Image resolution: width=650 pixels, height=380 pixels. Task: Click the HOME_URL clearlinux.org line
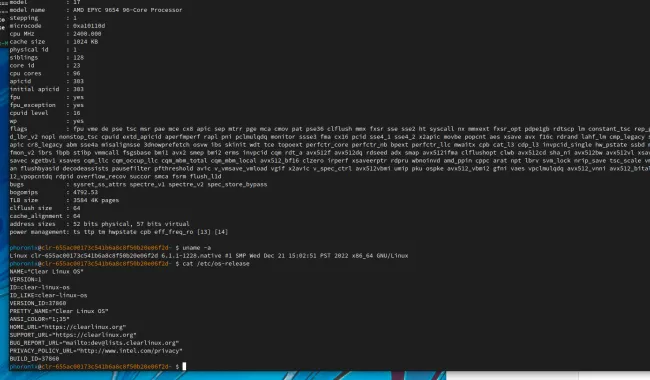coord(68,327)
